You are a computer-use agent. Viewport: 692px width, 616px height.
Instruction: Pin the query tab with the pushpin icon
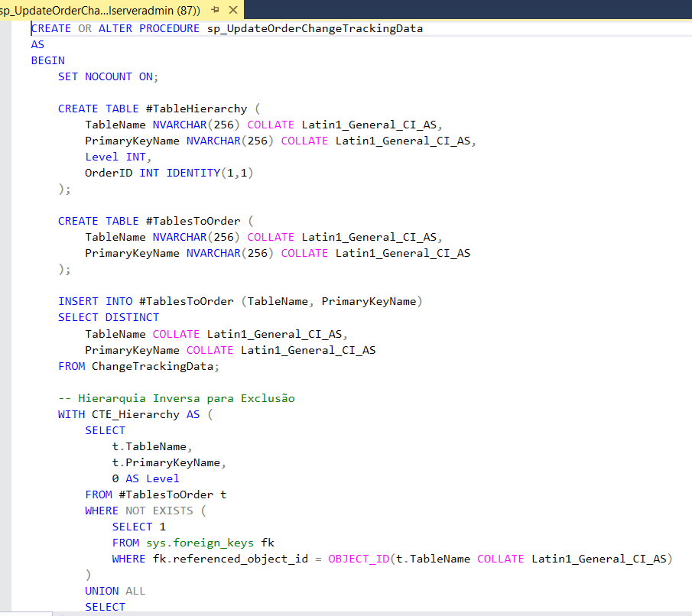coord(216,10)
